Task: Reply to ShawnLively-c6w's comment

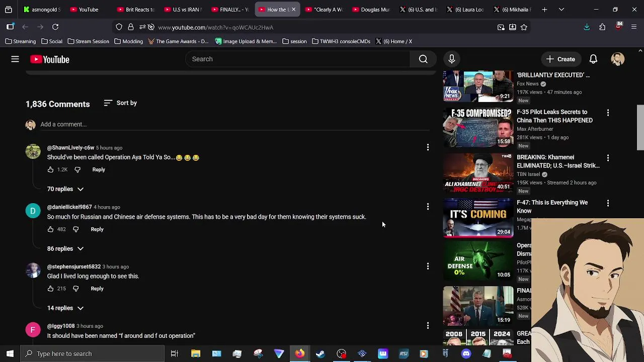Action: pyautogui.click(x=99, y=170)
